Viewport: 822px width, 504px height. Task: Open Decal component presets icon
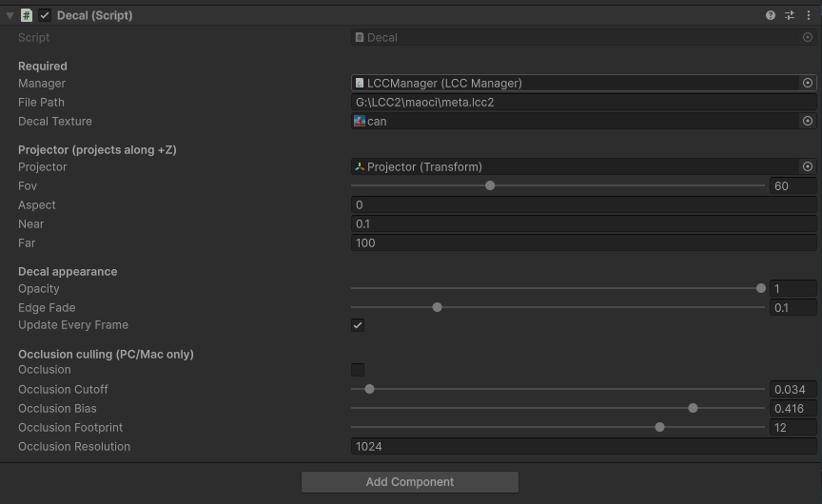pos(790,16)
